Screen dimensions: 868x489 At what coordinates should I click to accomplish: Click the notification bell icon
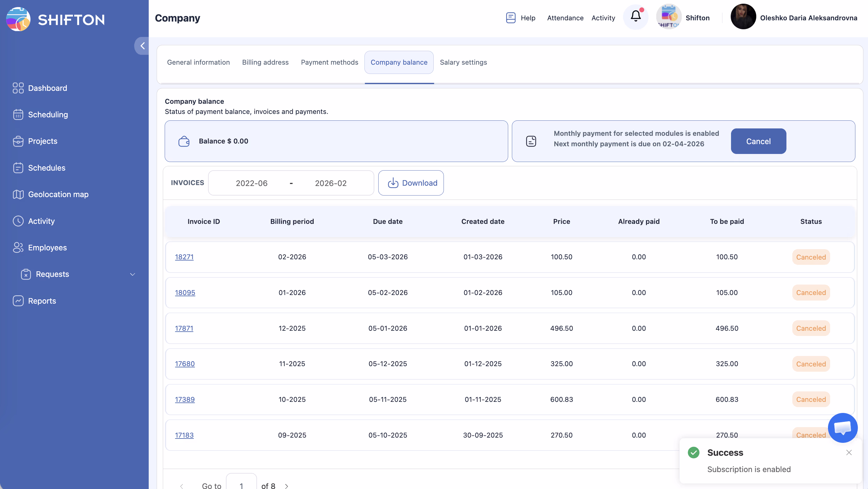(636, 17)
